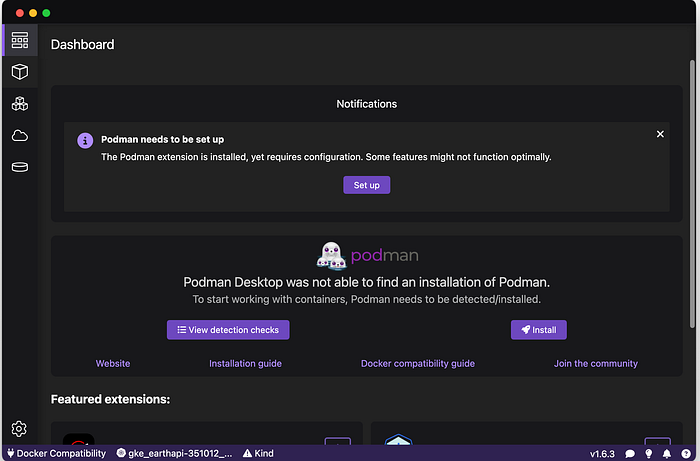This screenshot has width=700, height=461.
Task: Click the Podman seal logo
Action: (331, 256)
